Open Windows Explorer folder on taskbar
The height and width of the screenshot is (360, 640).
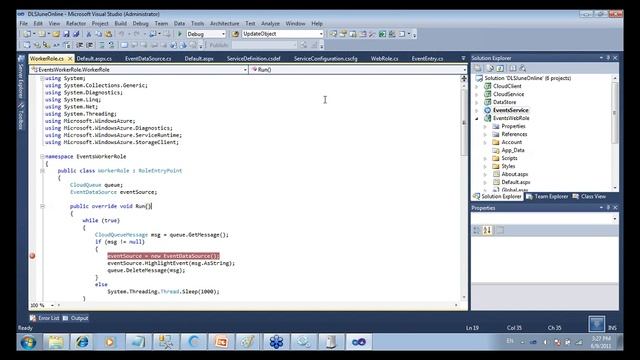[56, 342]
